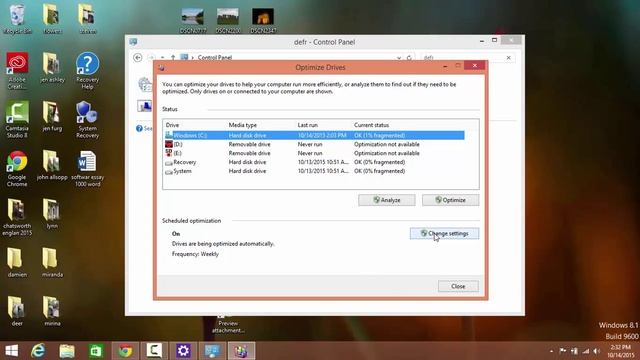Switch to Camtasia in the taskbar
The height and width of the screenshot is (360, 640).
[x=154, y=351]
